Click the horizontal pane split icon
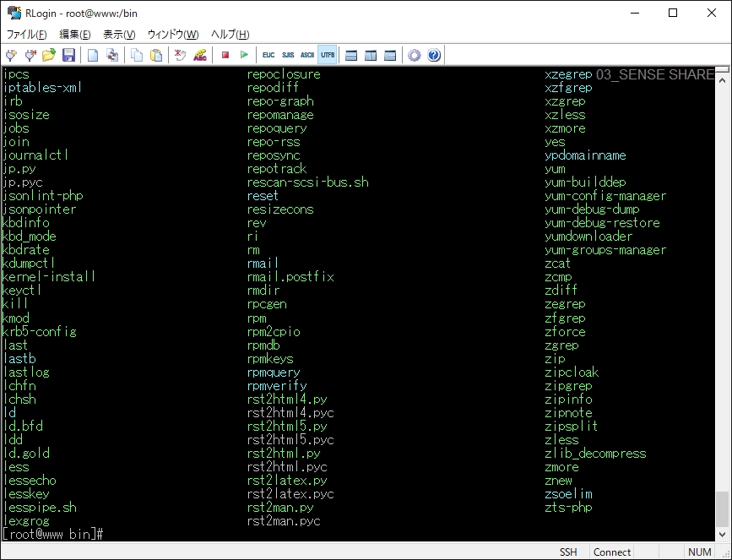Image resolution: width=732 pixels, height=560 pixels. tap(351, 55)
